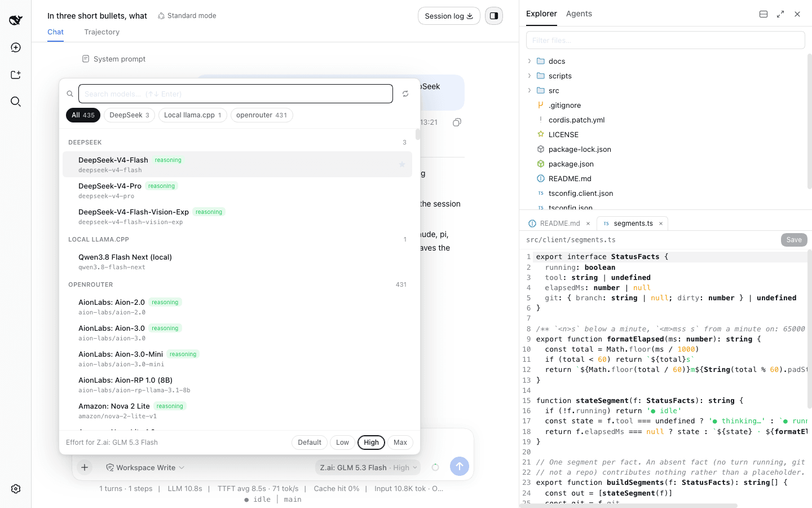Filter models by the openrouter chip

point(262,115)
